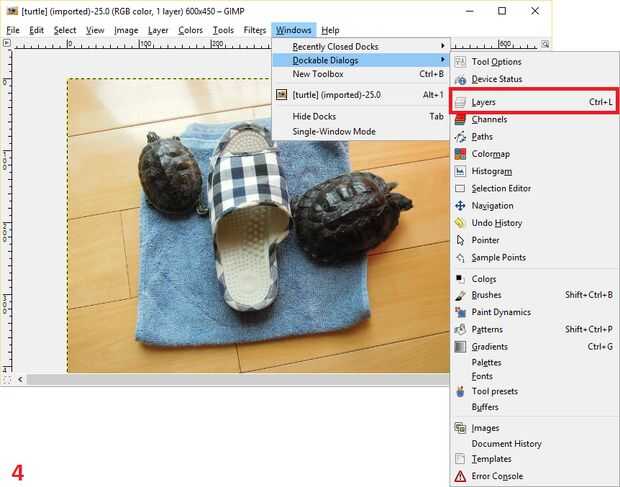Choose Dockable Dialogs entry
This screenshot has height=487, width=620.
click(361, 60)
